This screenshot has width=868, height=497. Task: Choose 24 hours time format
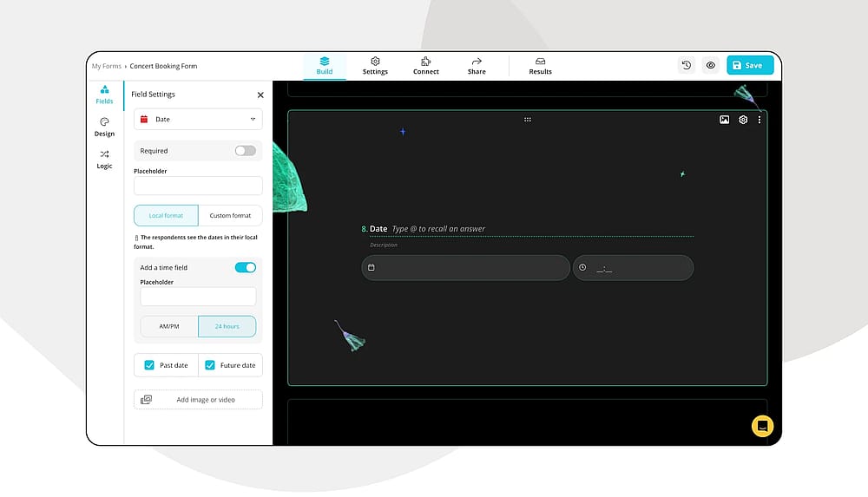point(227,326)
